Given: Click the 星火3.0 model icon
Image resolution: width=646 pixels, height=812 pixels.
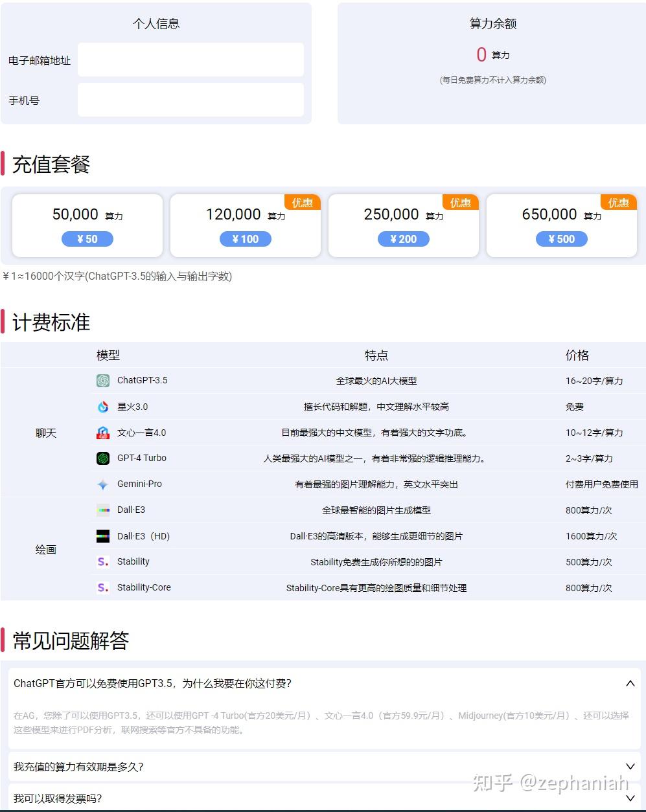Looking at the screenshot, I should pyautogui.click(x=103, y=407).
